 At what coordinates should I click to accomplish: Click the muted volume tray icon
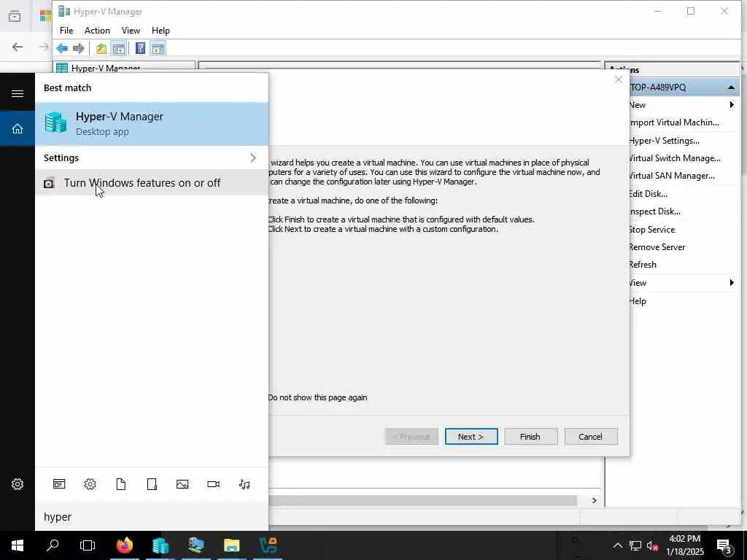click(x=653, y=545)
